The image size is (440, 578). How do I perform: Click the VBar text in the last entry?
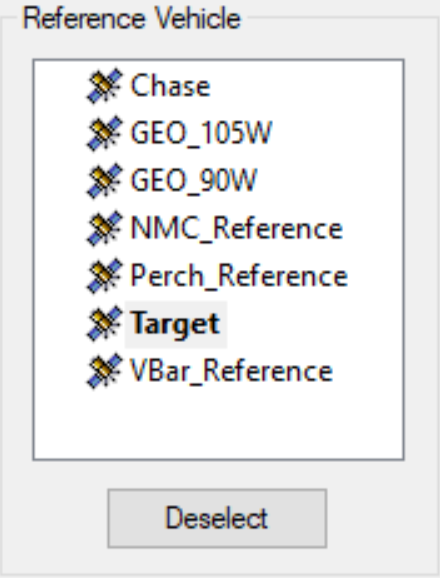(x=159, y=370)
